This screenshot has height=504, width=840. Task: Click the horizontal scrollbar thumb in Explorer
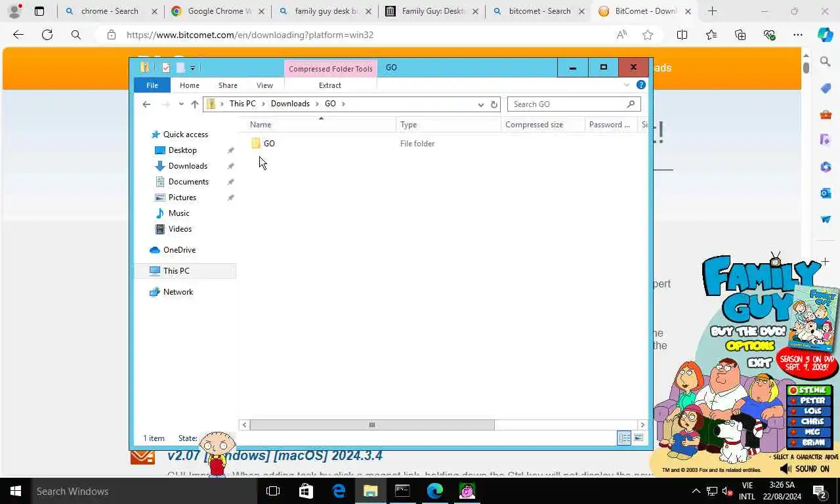pos(371,425)
